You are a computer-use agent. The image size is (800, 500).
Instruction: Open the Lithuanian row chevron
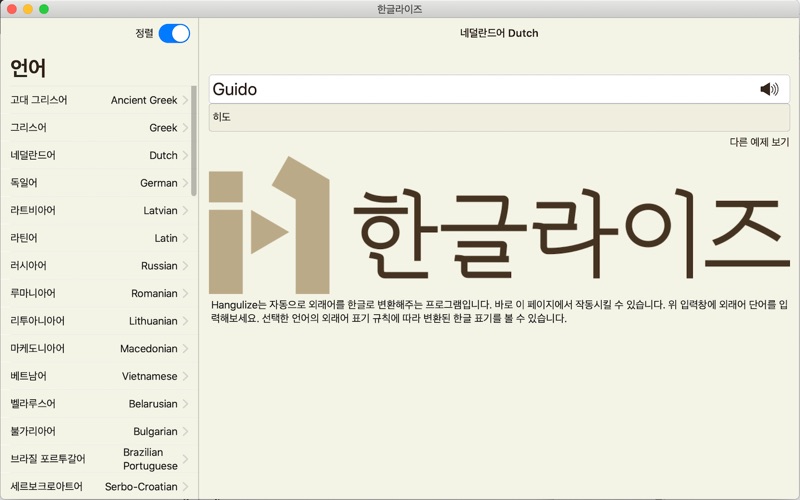coord(185,320)
